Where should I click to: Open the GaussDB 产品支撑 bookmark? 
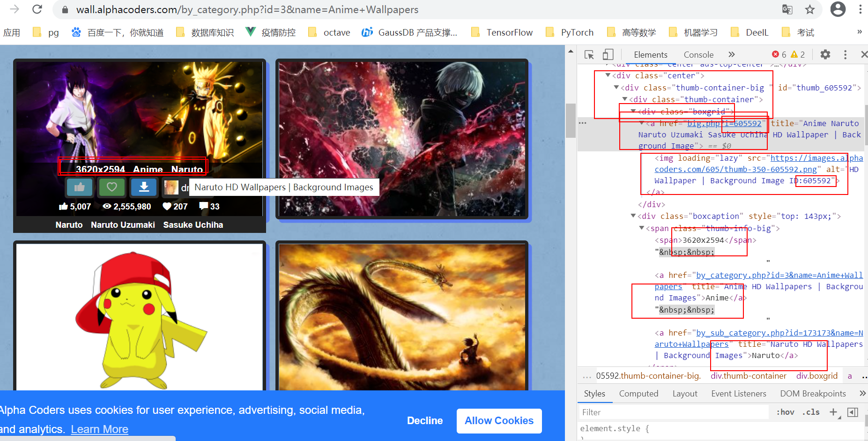(x=409, y=32)
